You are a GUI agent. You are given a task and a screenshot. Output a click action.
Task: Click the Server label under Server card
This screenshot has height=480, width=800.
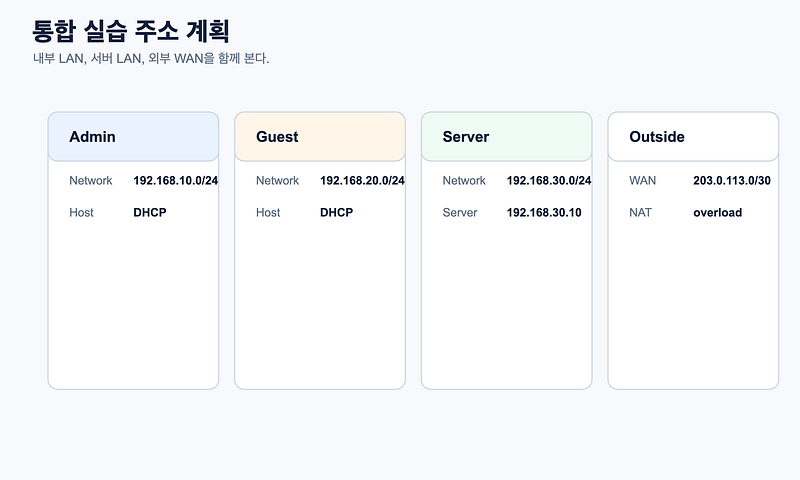point(460,213)
